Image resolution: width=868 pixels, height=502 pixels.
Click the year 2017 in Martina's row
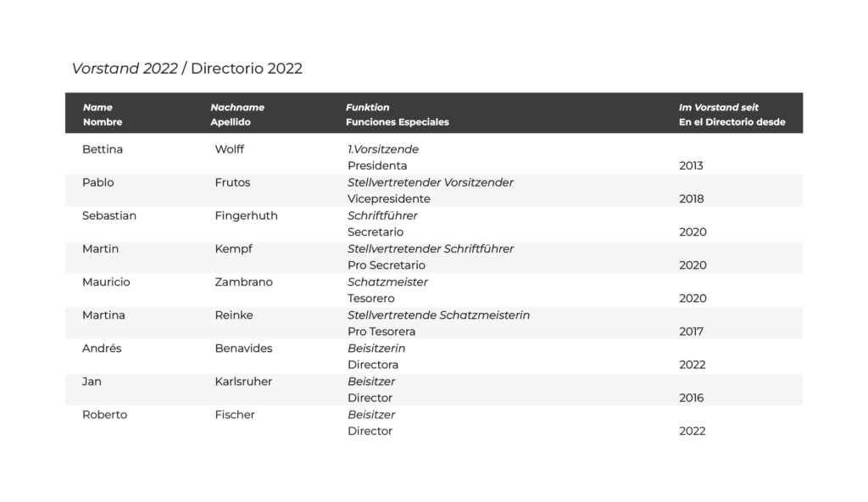tap(691, 332)
